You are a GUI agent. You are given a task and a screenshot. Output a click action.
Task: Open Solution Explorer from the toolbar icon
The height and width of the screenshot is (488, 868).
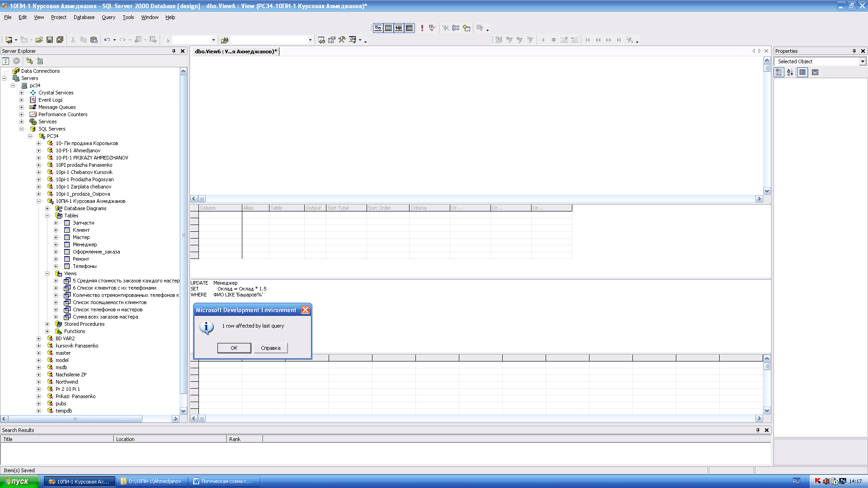[321, 40]
